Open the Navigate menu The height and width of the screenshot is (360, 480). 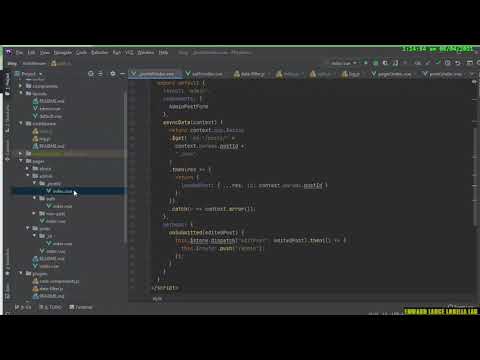[63, 53]
